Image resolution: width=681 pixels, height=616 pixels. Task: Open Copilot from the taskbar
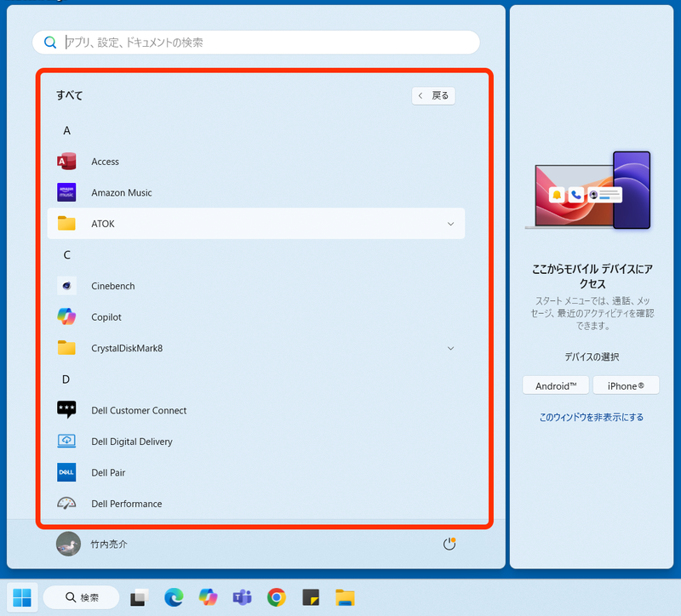click(x=208, y=598)
